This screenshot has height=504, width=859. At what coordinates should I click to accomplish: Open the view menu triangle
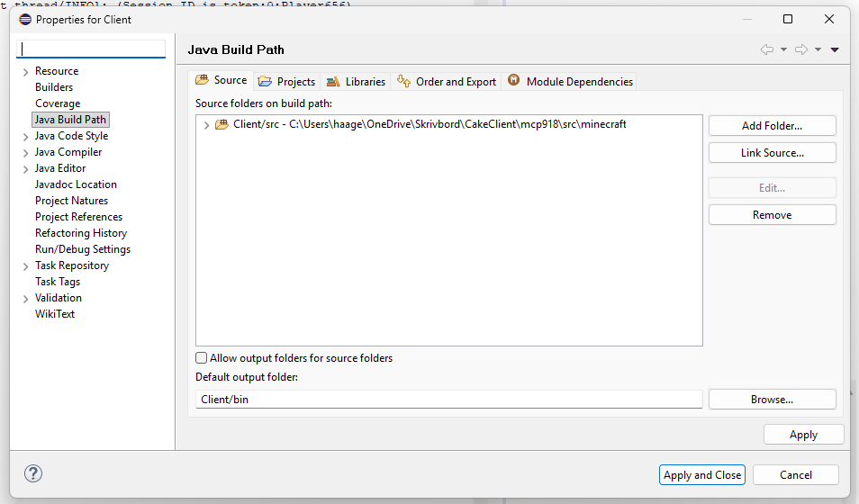click(x=835, y=49)
